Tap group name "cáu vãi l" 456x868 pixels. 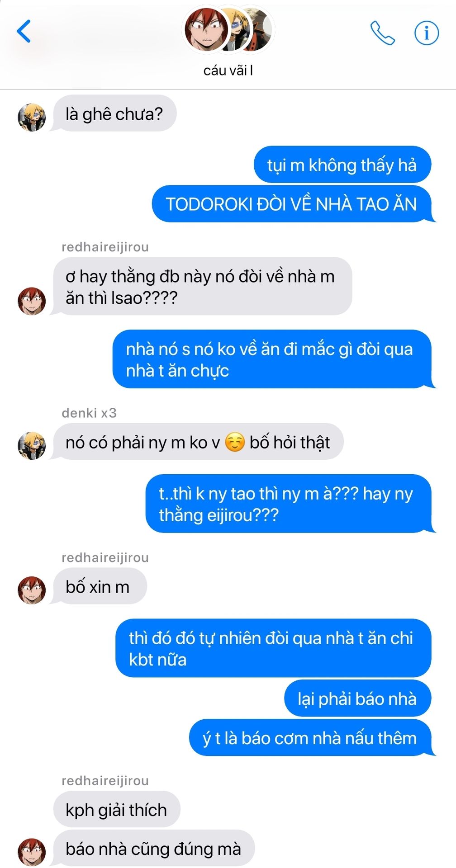click(228, 70)
